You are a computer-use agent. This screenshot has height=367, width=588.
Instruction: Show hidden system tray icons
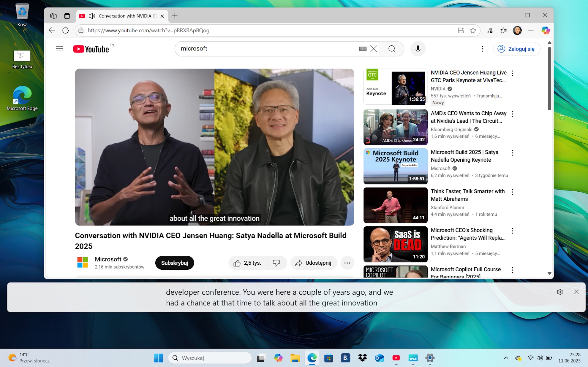(506, 358)
